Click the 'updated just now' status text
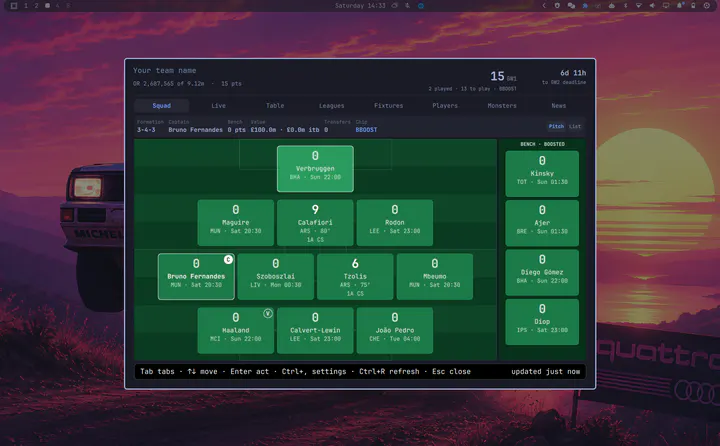 coord(546,372)
